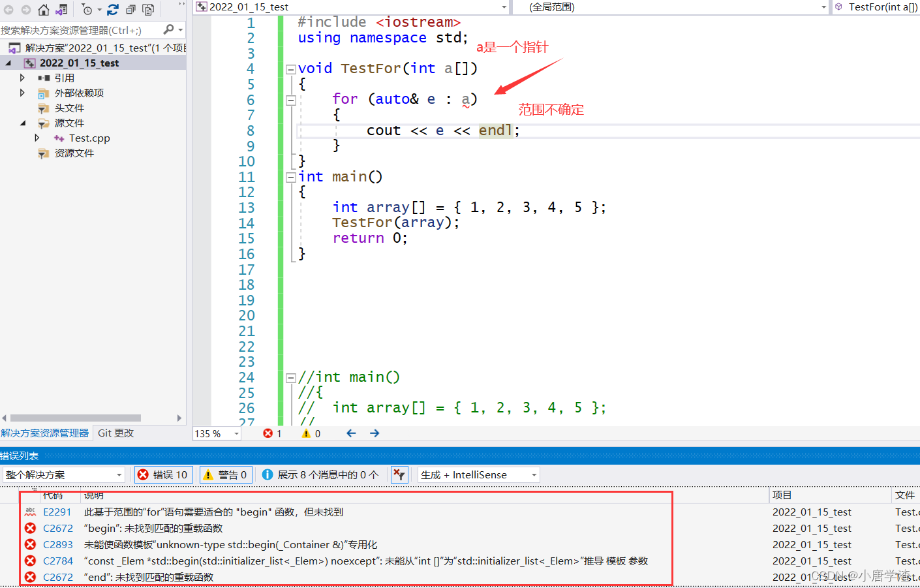Sort by the 文件 column header

pos(905,495)
